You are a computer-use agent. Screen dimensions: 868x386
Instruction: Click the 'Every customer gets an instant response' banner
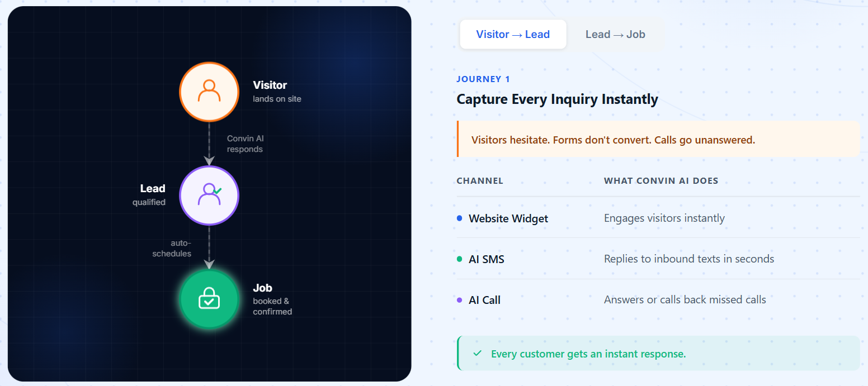[658, 354]
